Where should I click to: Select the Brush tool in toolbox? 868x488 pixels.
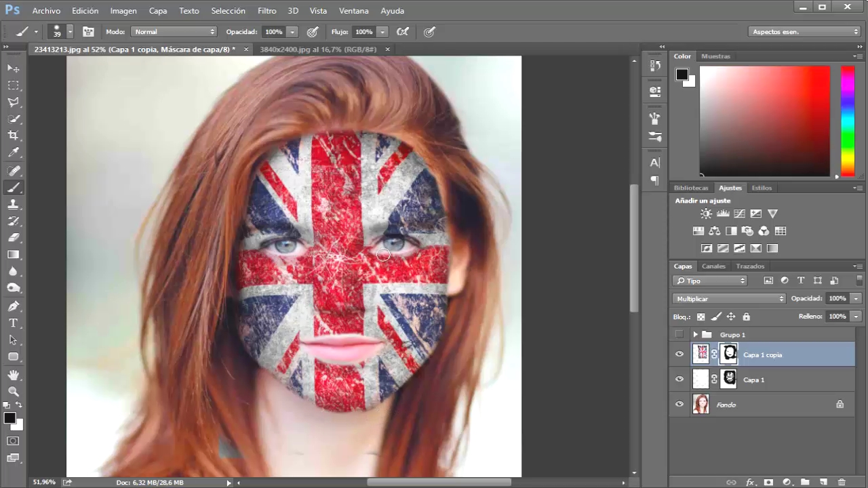point(14,188)
